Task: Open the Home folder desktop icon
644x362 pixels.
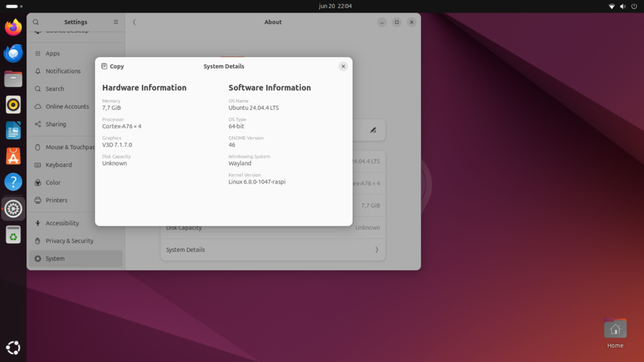Action: pyautogui.click(x=615, y=333)
